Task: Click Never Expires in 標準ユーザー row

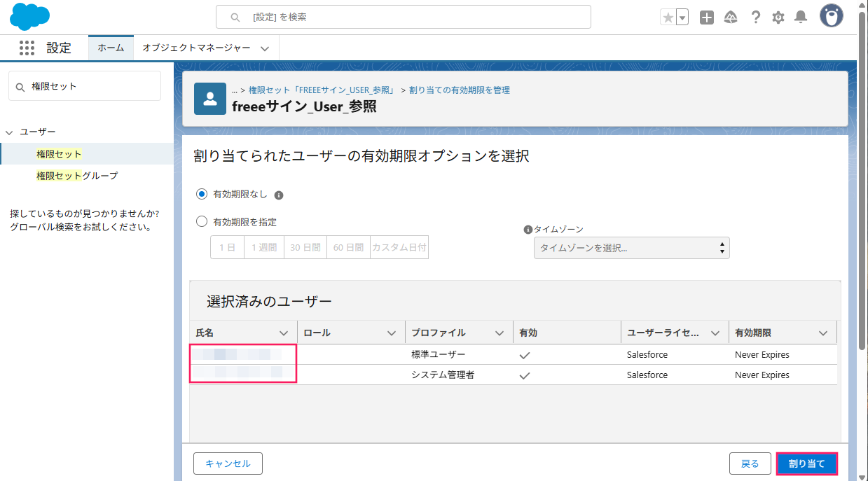Action: point(762,355)
